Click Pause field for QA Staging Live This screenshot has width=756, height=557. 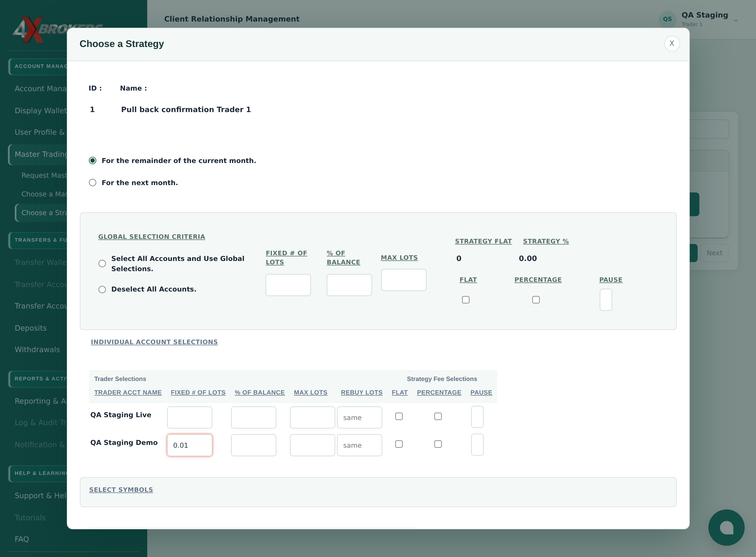pos(477,417)
